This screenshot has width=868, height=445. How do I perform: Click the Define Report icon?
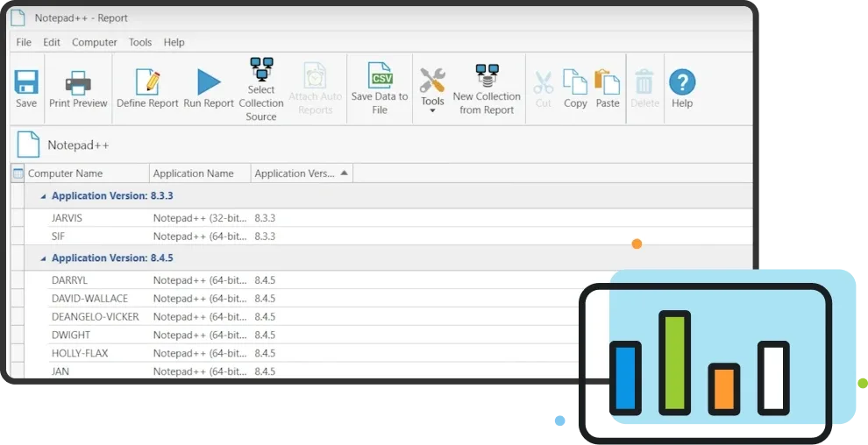pyautogui.click(x=147, y=81)
